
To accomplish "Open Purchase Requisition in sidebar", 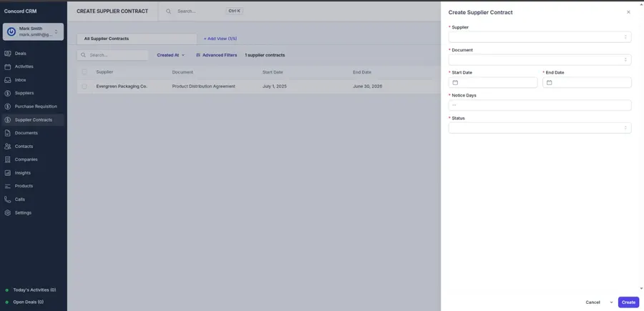I will point(36,107).
